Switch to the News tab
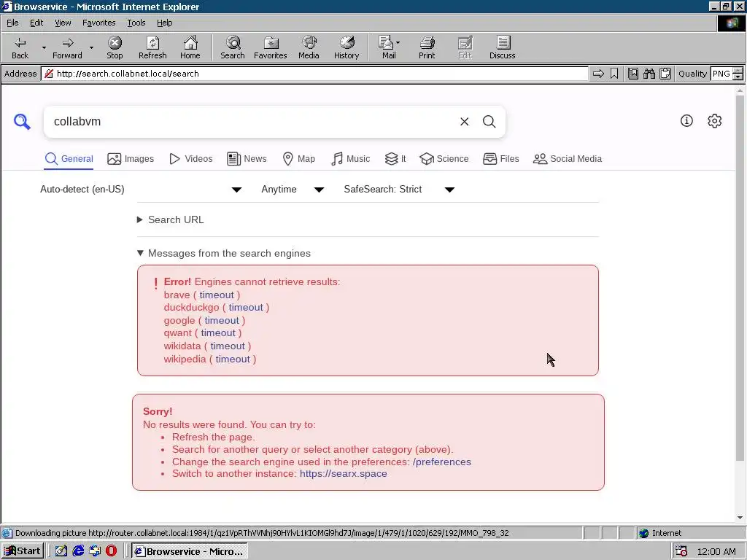Viewport: 747px width, 560px height. 247,158
